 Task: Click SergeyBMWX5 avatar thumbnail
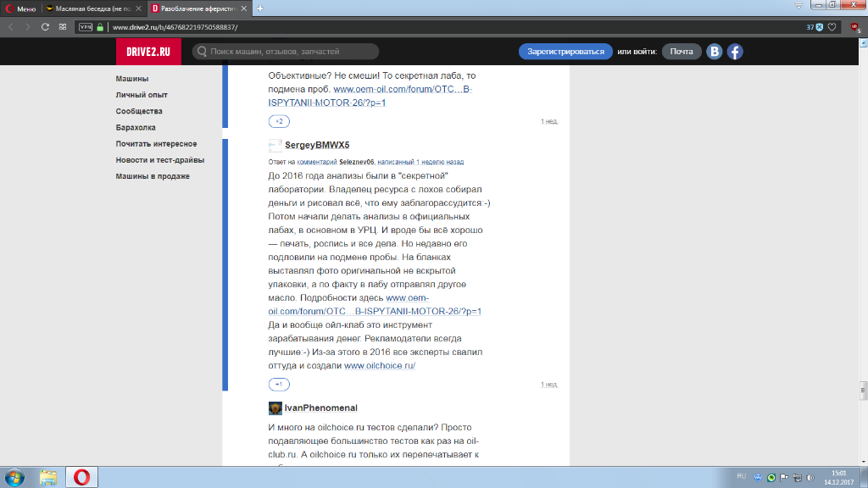(275, 145)
